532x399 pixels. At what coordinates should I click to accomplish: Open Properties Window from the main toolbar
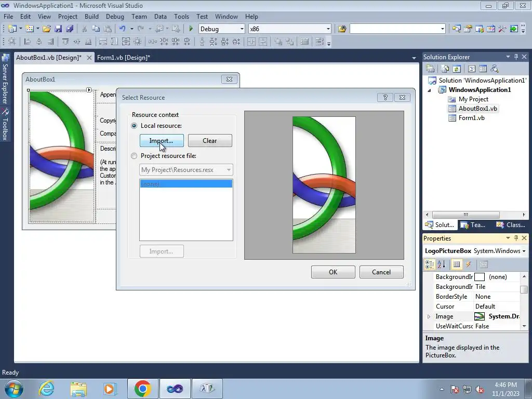pyautogui.click(x=468, y=29)
